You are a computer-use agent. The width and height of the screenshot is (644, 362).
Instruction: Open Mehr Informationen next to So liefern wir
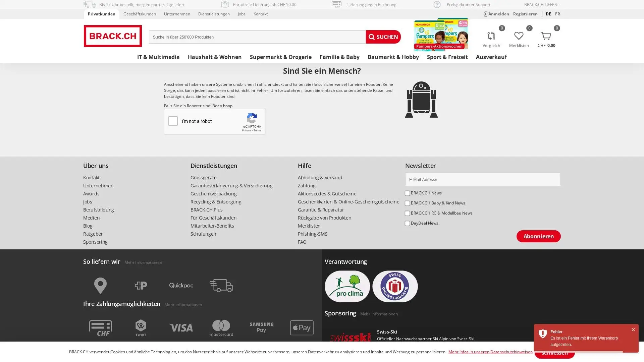[143, 262]
